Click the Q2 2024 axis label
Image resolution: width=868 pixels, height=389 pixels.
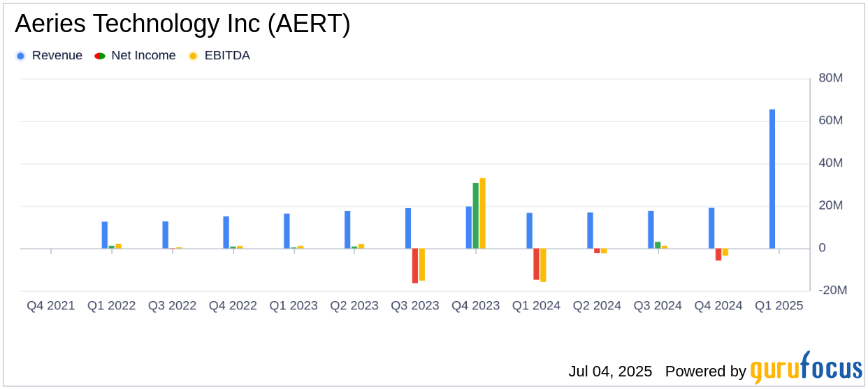pos(597,306)
